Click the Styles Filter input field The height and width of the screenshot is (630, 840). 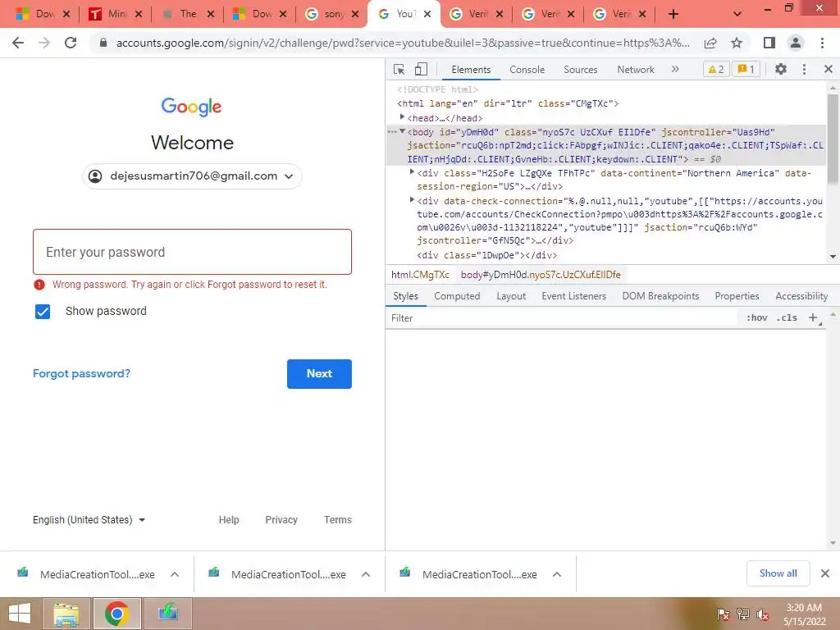tap(563, 318)
